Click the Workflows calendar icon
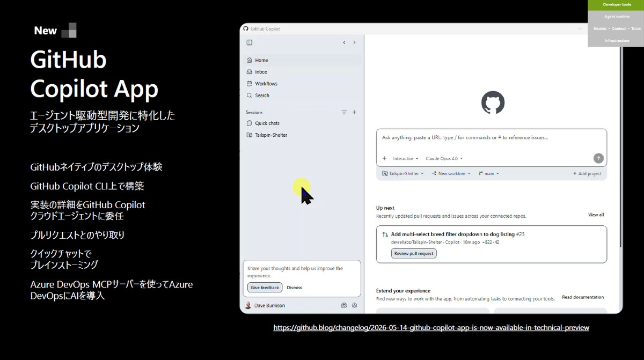The image size is (644, 360). (249, 84)
